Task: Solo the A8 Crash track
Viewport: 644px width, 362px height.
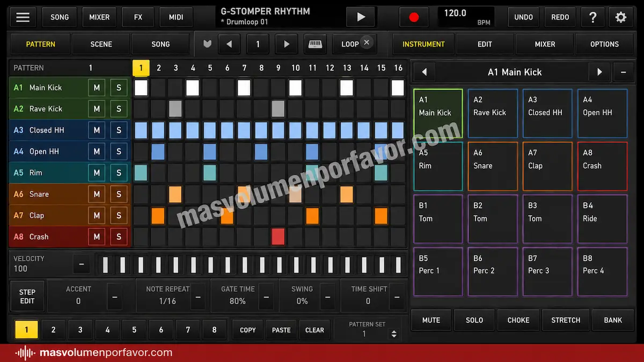Action: click(119, 237)
